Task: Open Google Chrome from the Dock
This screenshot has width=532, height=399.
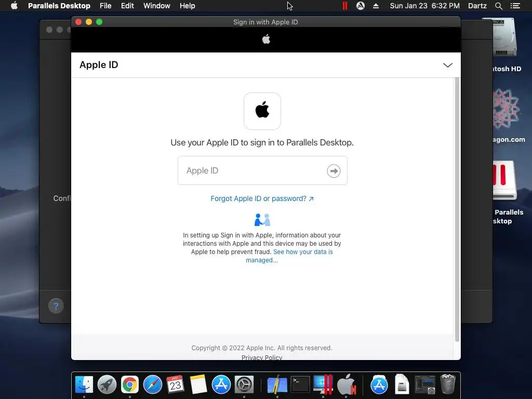Action: pyautogui.click(x=129, y=385)
